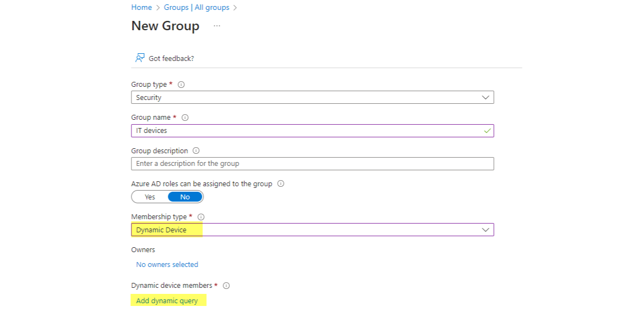Viewport: 644px width, 323px height.
Task: Select No for Azure AD role assignment
Action: click(x=185, y=197)
